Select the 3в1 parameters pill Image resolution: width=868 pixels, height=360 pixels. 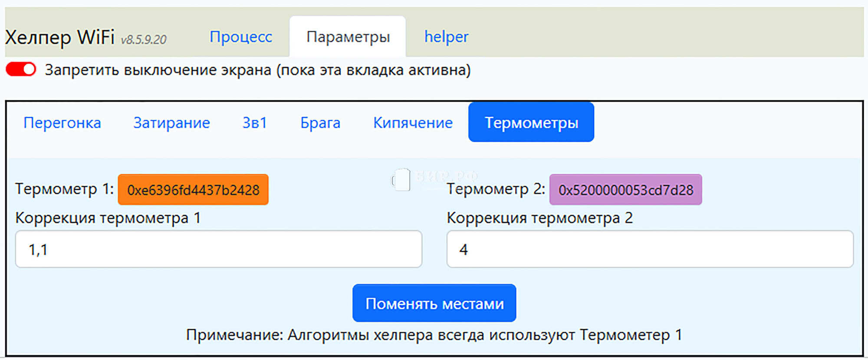(x=255, y=123)
